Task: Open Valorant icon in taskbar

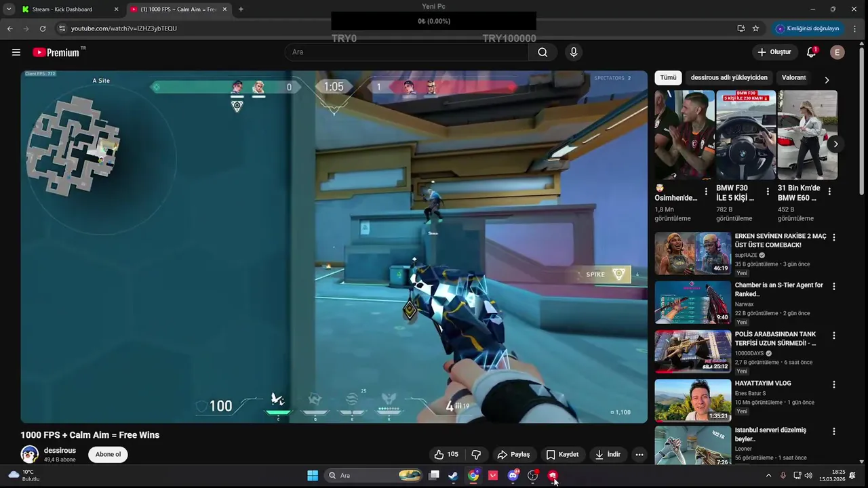Action: pos(493,475)
